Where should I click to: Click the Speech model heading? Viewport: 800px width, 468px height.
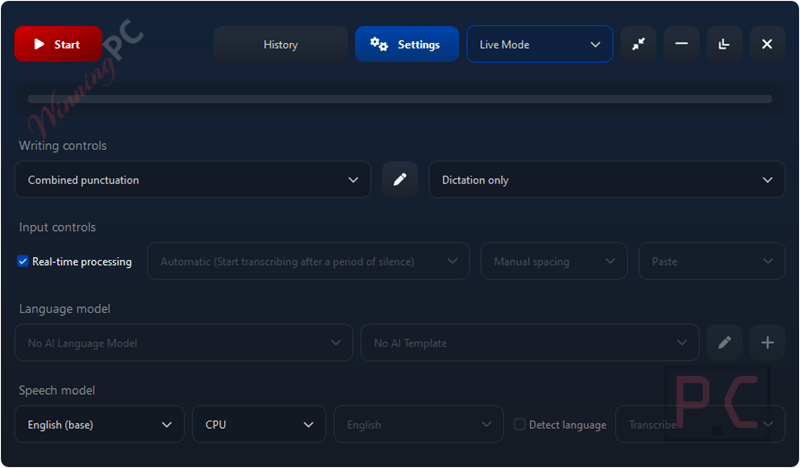click(57, 391)
